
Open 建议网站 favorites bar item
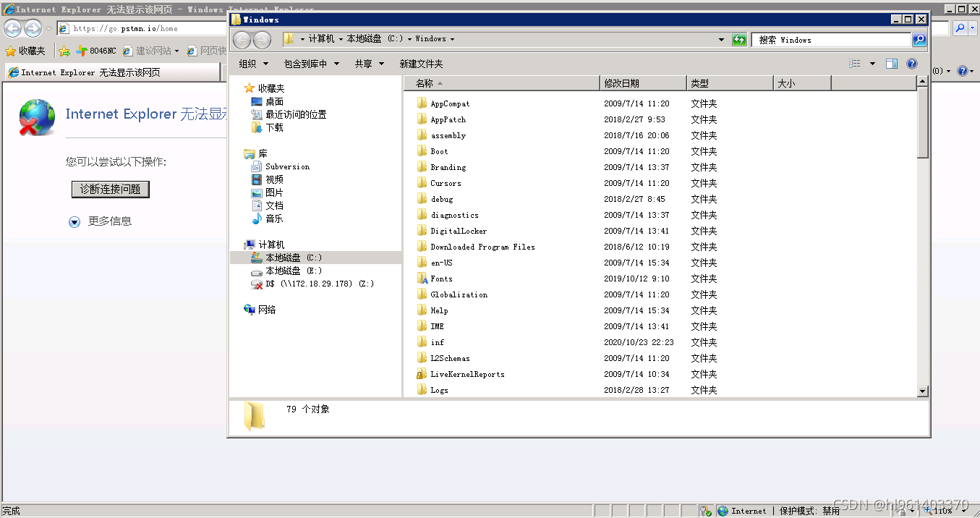point(150,51)
